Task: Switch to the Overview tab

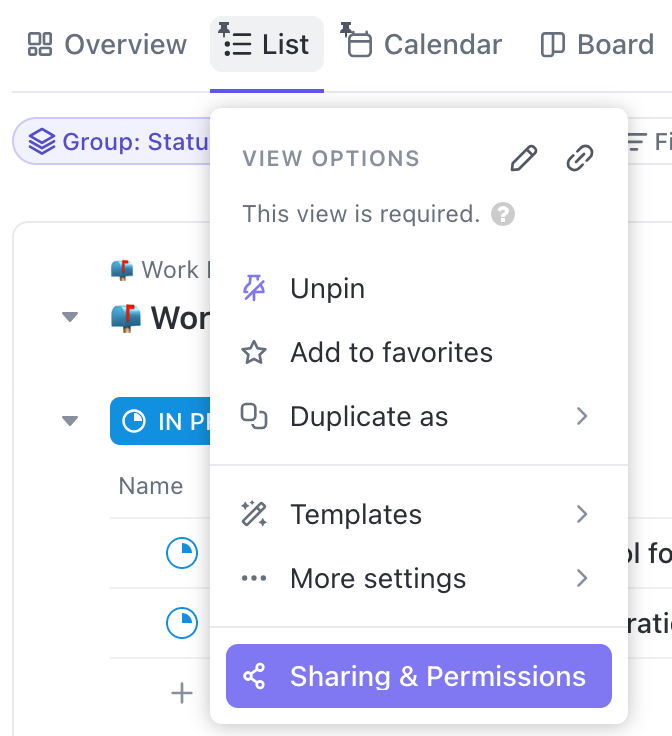Action: pyautogui.click(x=107, y=45)
